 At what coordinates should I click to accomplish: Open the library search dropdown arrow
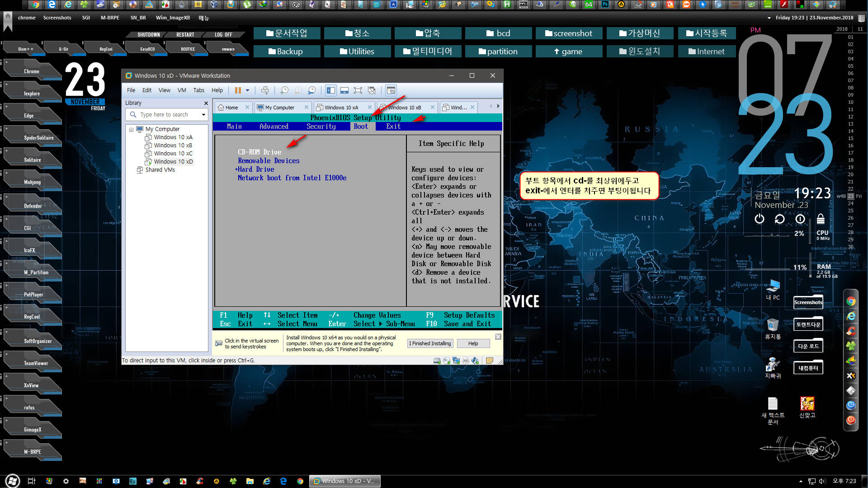pos(203,115)
